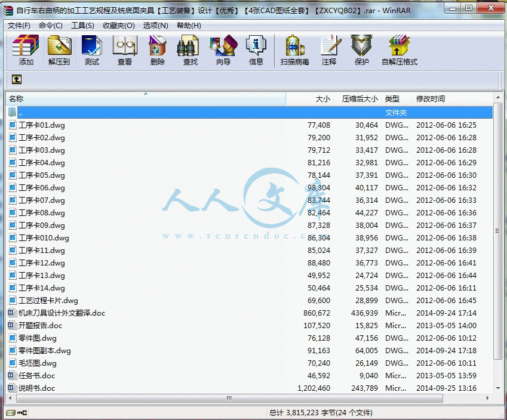Sort by 大小 column header
Viewport: 507px width, 420px height.
pos(309,99)
